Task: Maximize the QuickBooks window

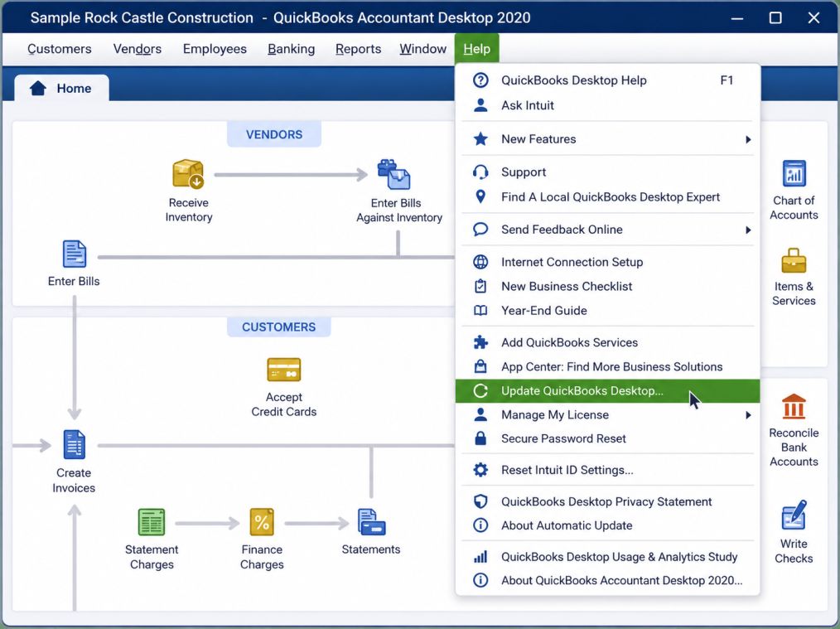Action: (x=775, y=17)
